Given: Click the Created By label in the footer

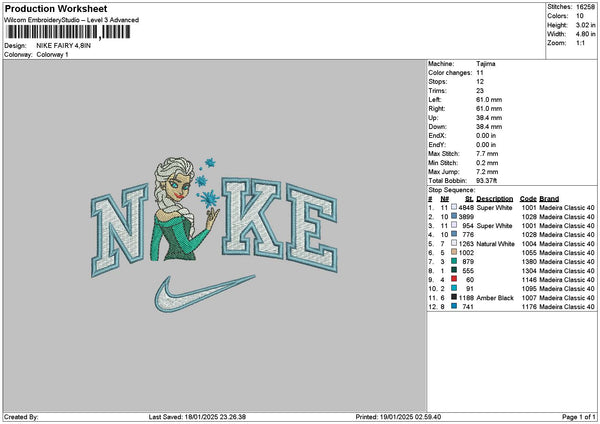Looking at the screenshot, I should point(21,417).
